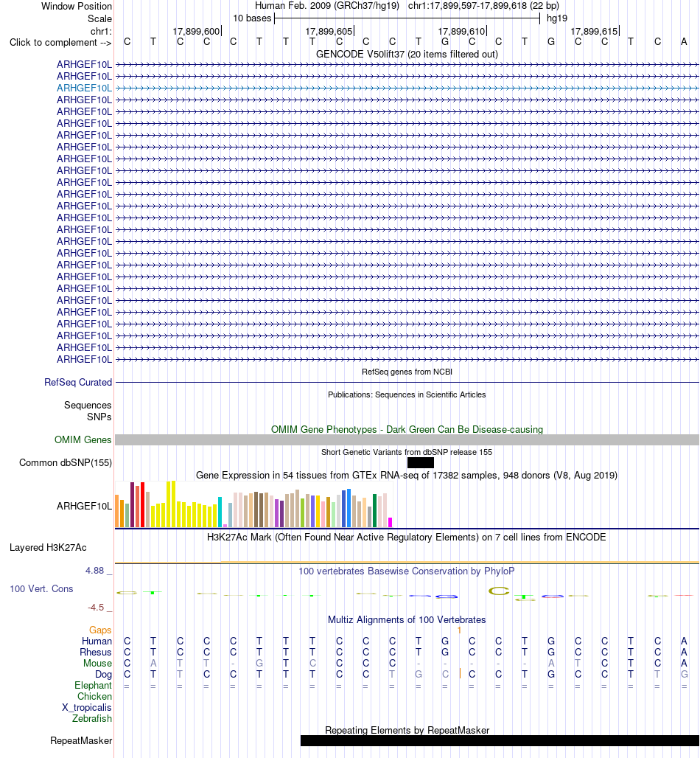Click the 10 bases scale bar
The image size is (700, 758).
tap(407, 18)
